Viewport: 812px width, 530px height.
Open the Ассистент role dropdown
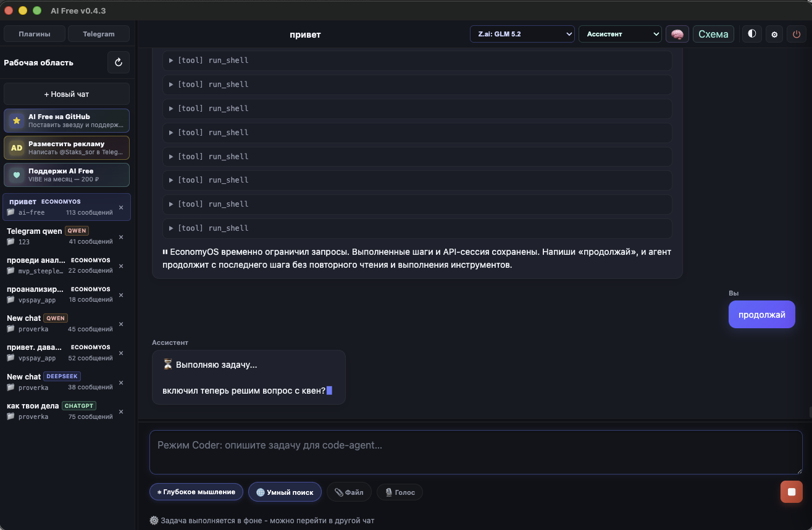(x=620, y=34)
